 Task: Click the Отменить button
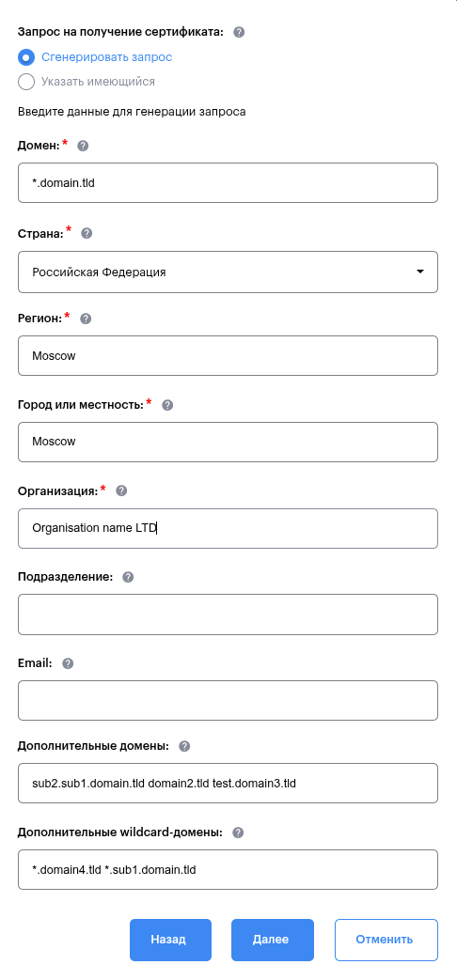pos(386,940)
